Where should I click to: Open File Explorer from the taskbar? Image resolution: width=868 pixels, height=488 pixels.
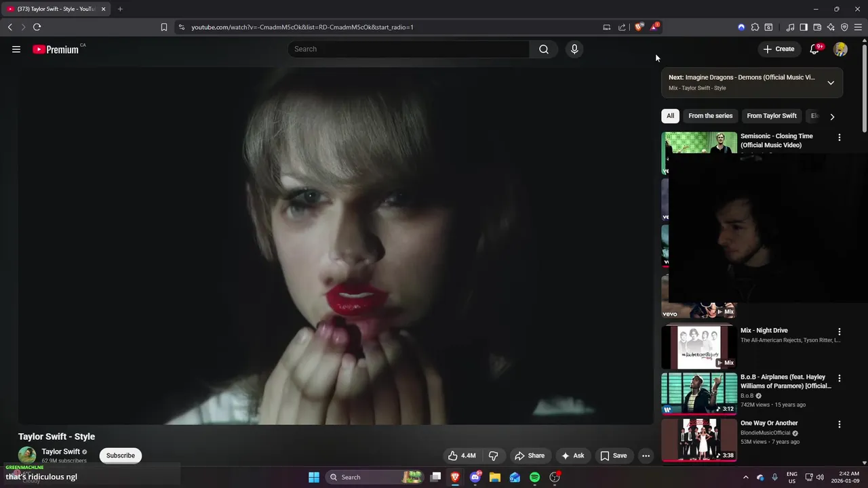[x=495, y=477]
